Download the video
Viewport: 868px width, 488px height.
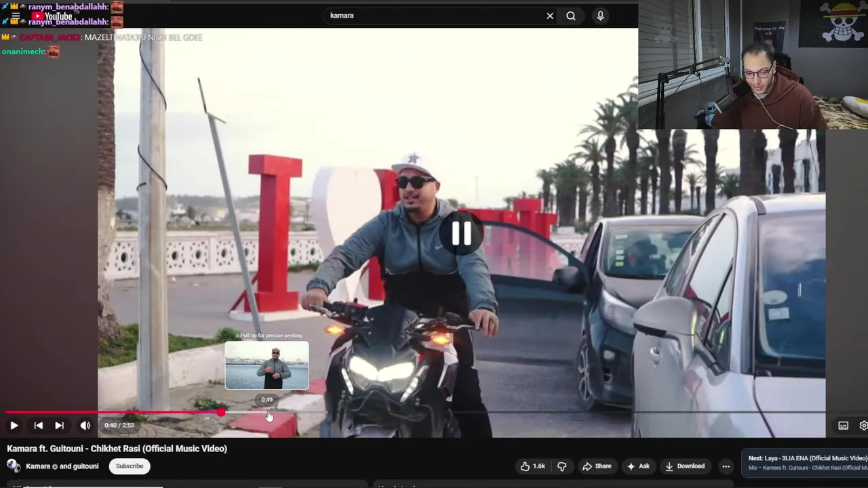pyautogui.click(x=685, y=466)
